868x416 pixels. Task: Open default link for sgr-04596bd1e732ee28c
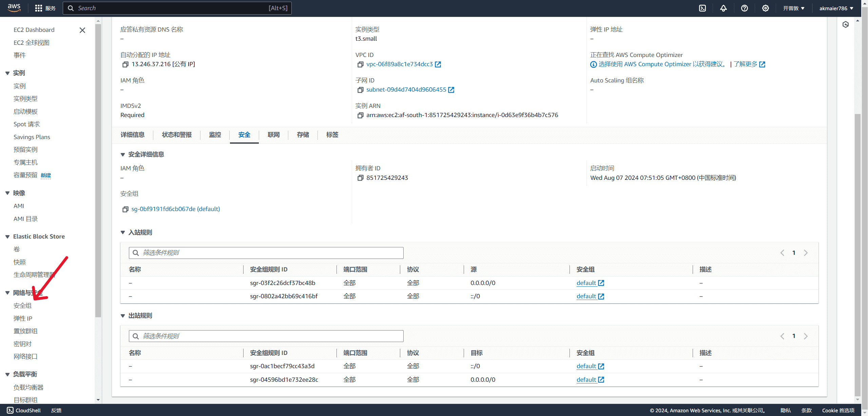[x=586, y=380]
